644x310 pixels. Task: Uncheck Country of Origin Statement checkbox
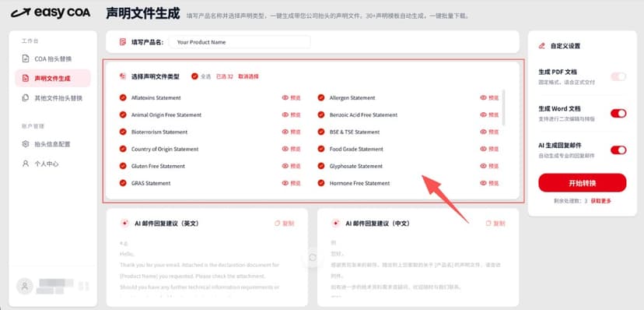click(122, 149)
